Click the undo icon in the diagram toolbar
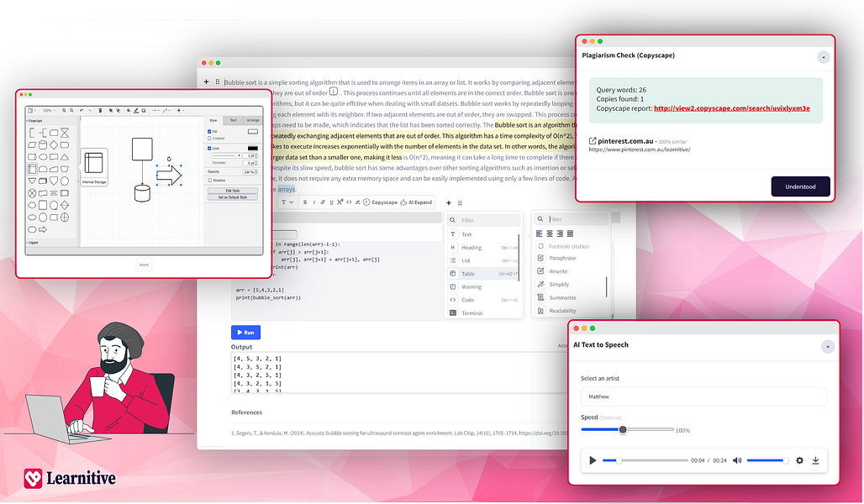This screenshot has width=864, height=504. tap(82, 111)
